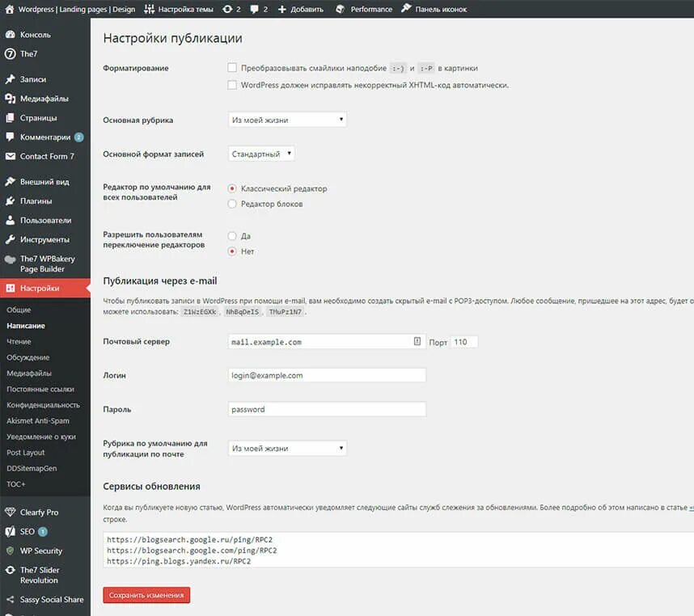The height and width of the screenshot is (616, 694).
Task: Click the plus icon 'Добавить'
Action: tap(282, 9)
